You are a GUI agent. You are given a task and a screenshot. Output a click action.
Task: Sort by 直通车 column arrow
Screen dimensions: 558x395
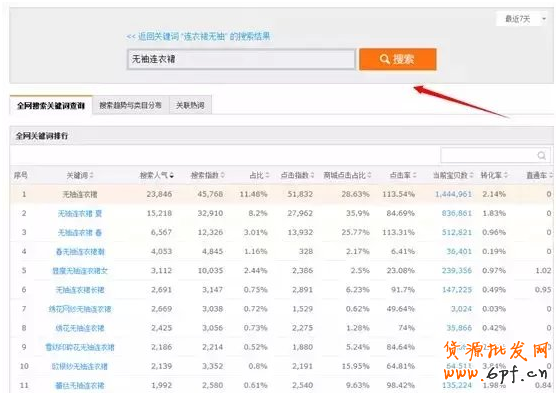(x=551, y=175)
